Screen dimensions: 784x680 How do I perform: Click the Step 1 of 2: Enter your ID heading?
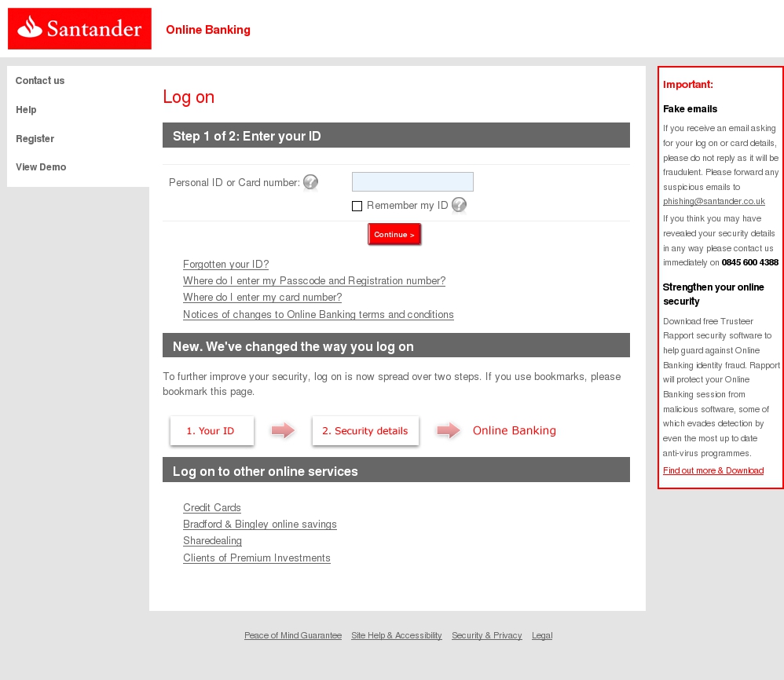coord(247,136)
